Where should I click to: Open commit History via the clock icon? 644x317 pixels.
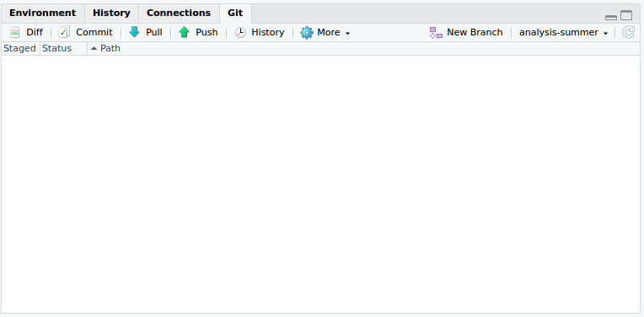[x=240, y=32]
